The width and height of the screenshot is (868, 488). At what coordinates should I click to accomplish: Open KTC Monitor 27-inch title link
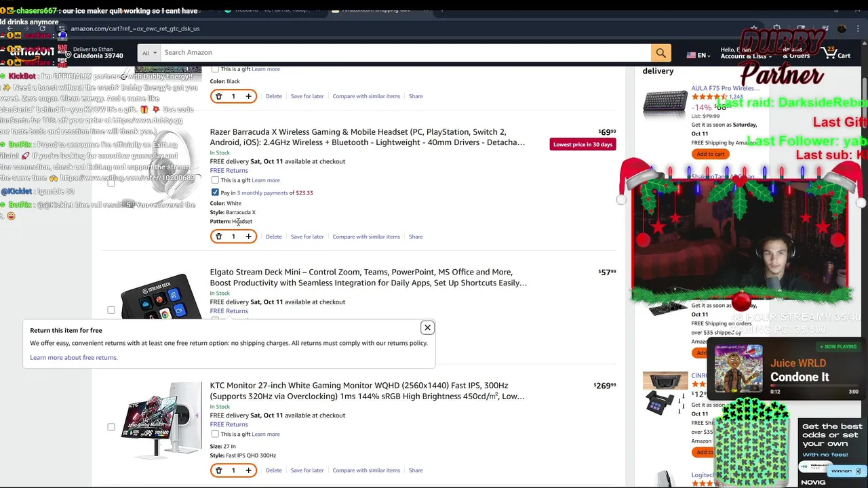click(x=367, y=390)
